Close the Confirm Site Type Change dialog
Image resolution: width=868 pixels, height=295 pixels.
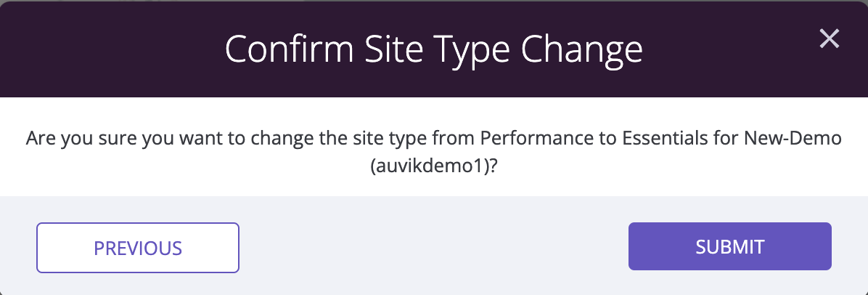830,39
